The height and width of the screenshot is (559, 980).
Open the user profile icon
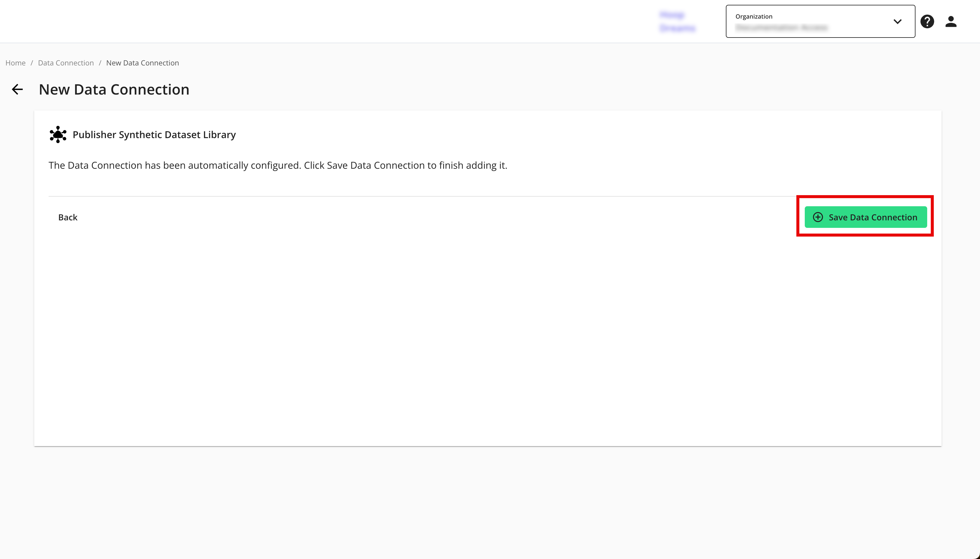pyautogui.click(x=951, y=22)
